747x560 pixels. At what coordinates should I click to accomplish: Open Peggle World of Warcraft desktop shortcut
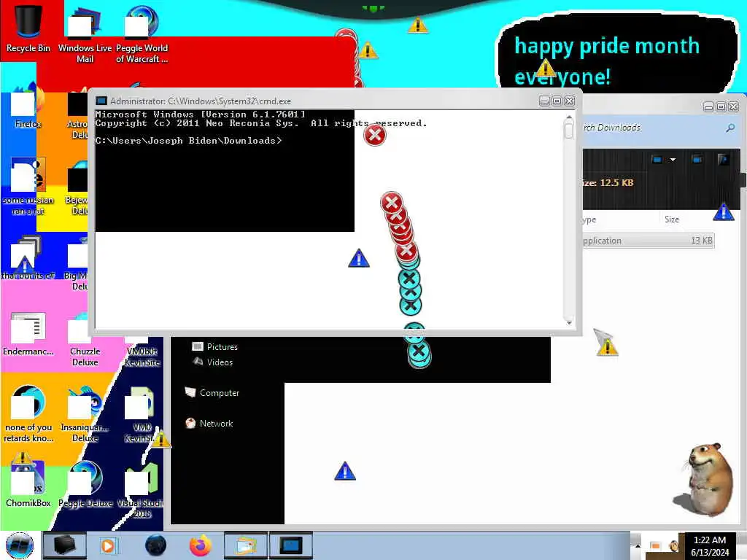pos(142,34)
